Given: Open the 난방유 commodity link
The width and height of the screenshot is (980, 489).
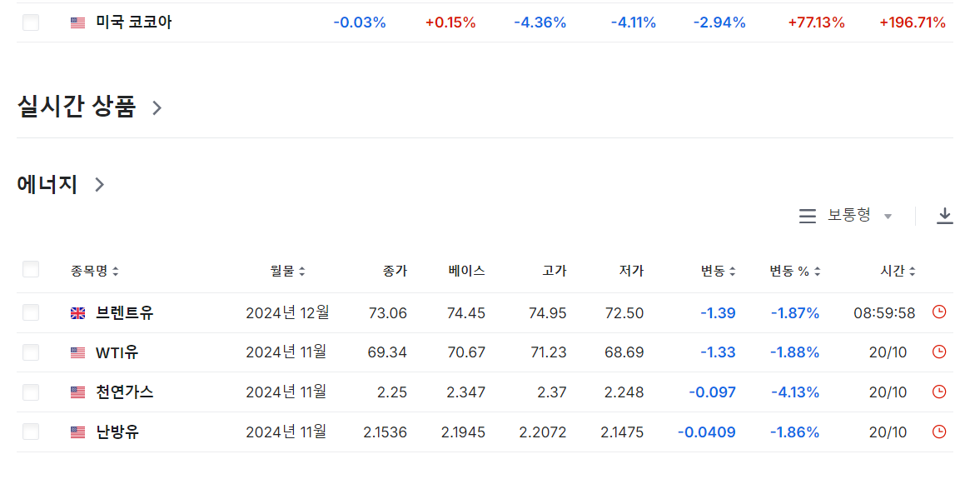Looking at the screenshot, I should coord(117,432).
